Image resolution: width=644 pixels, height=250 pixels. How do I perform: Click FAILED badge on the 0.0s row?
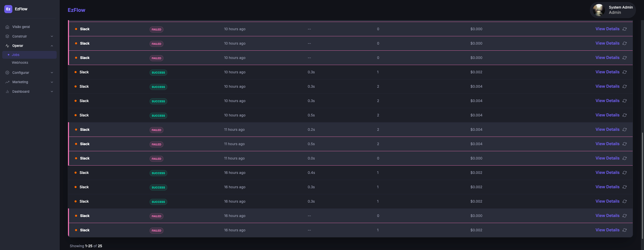click(x=156, y=159)
